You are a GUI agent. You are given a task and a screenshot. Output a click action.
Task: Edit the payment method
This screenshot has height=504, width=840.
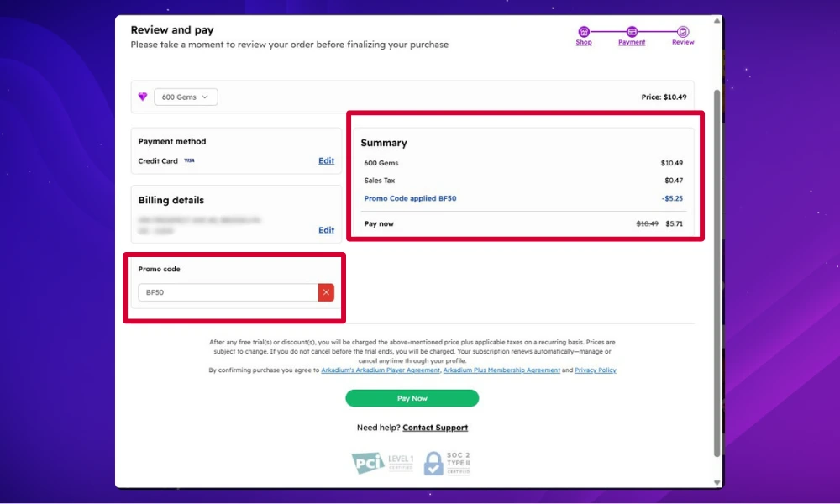click(326, 160)
